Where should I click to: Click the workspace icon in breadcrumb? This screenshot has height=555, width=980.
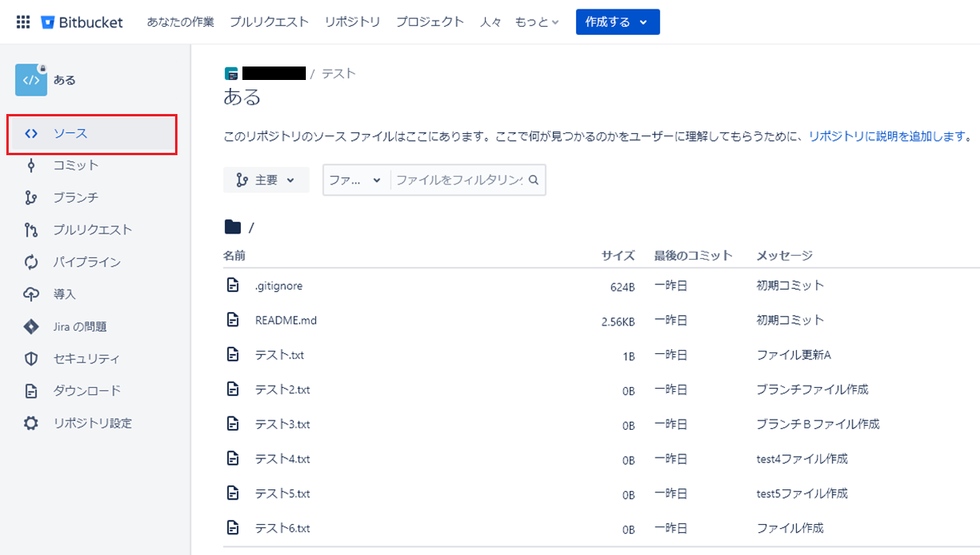pyautogui.click(x=231, y=74)
